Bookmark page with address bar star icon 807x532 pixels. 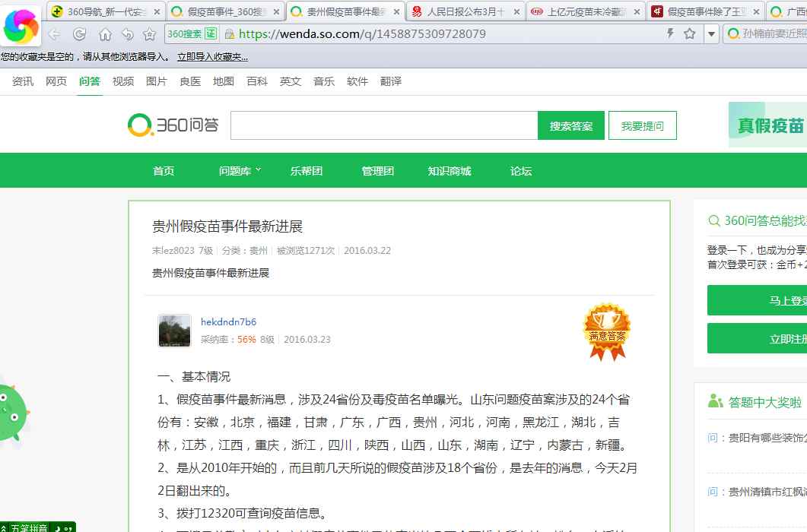coord(689,33)
